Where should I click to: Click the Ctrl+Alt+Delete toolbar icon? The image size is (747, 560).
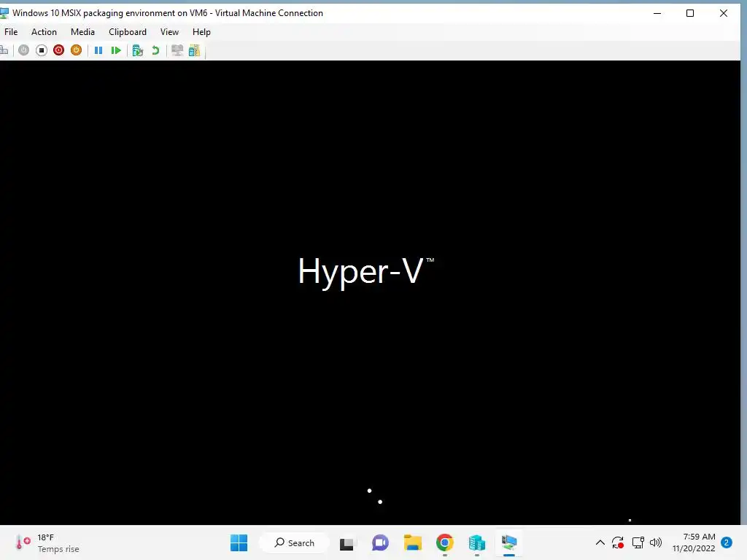coord(4,50)
